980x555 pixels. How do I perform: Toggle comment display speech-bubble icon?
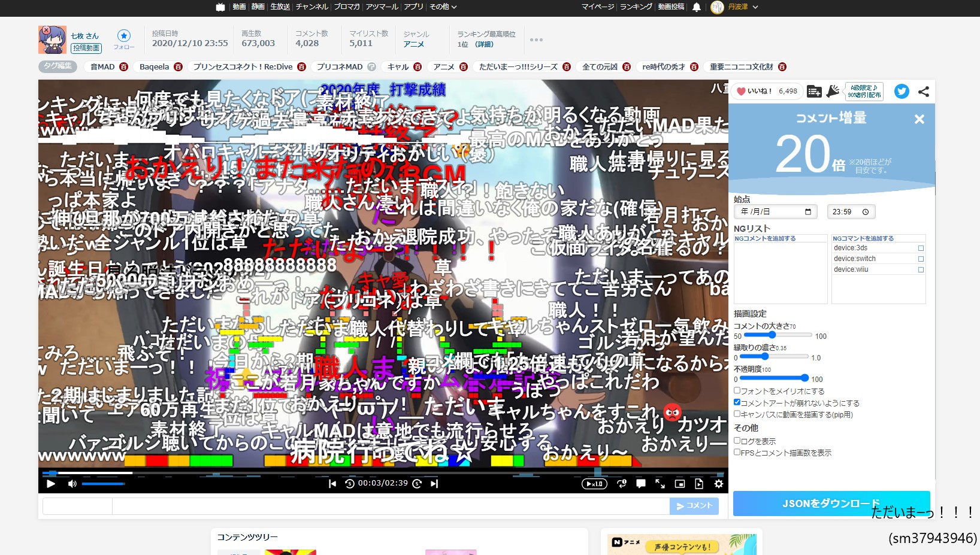[641, 484]
